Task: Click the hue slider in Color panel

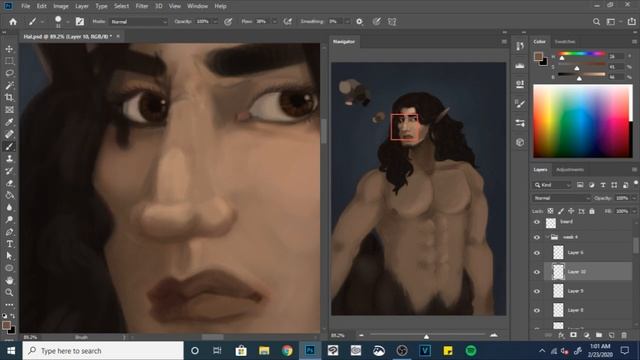Action: pos(581,53)
